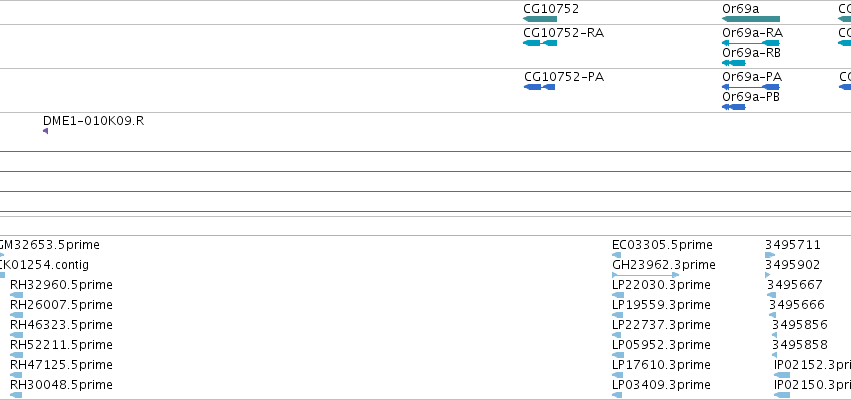Click the spliced arrow glyph under GH23962.3prime
The height and width of the screenshot is (400, 851).
tap(645, 275)
